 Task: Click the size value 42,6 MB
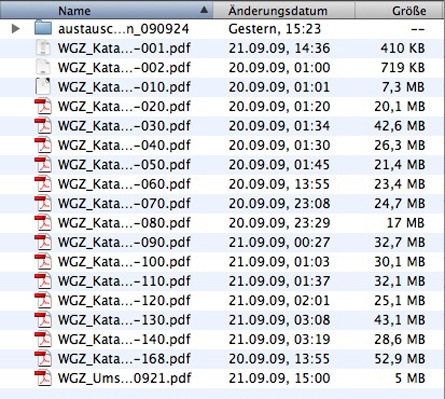pos(400,126)
